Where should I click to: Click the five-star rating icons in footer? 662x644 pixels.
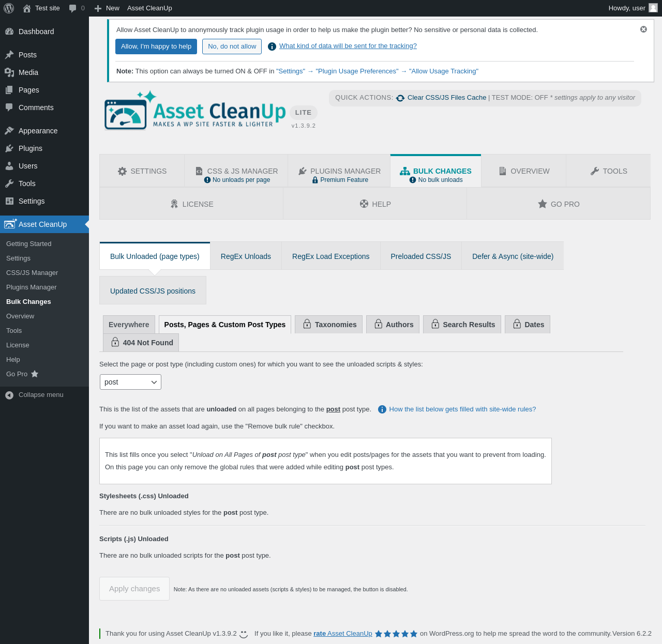pos(396,634)
